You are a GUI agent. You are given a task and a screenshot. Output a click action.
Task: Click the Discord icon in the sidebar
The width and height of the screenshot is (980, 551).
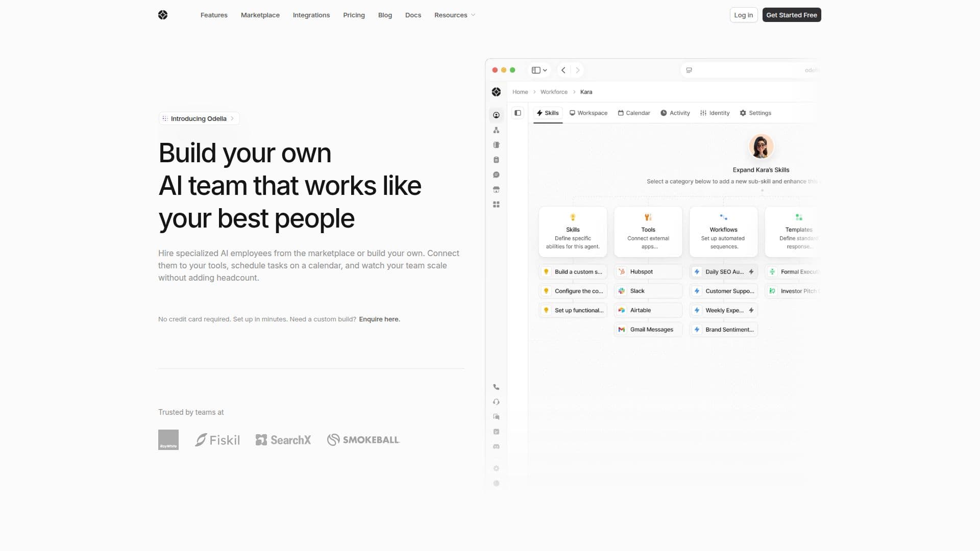(x=496, y=446)
